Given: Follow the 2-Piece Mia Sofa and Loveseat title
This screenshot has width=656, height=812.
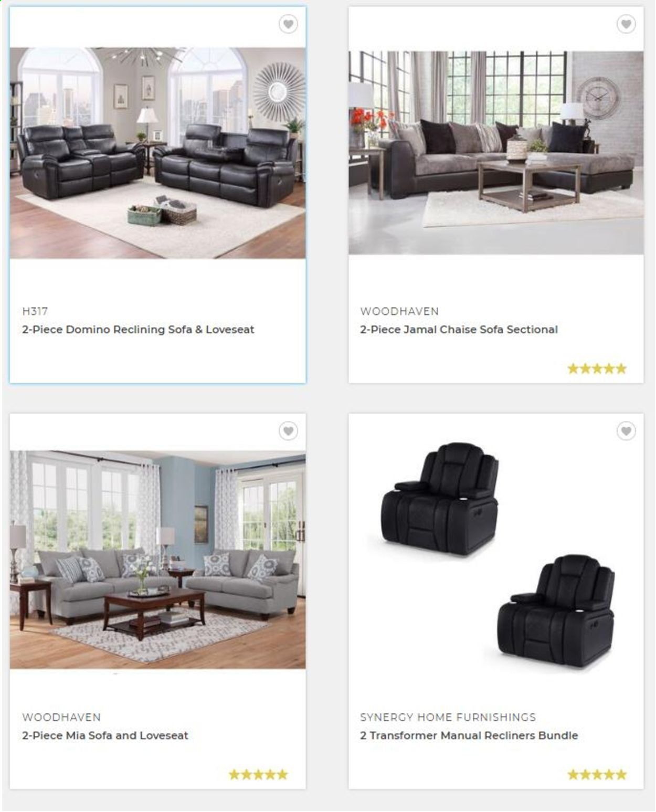Looking at the screenshot, I should tap(105, 735).
